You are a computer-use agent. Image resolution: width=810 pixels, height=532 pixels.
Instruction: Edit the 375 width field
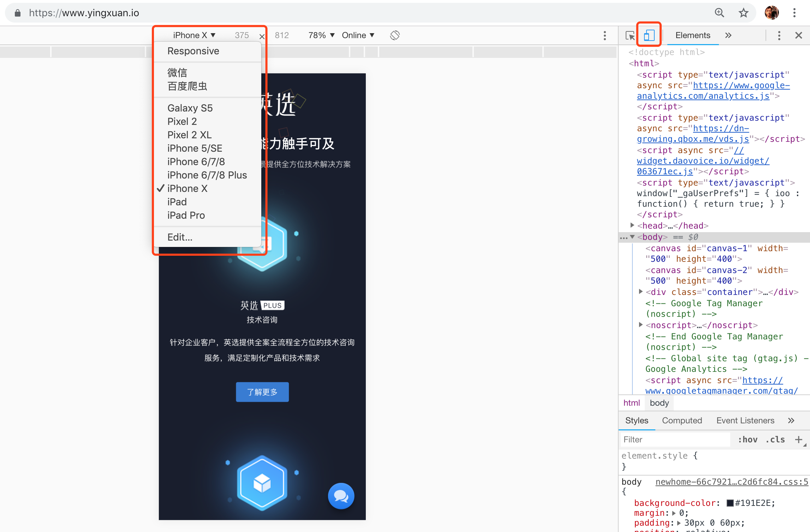tap(242, 35)
